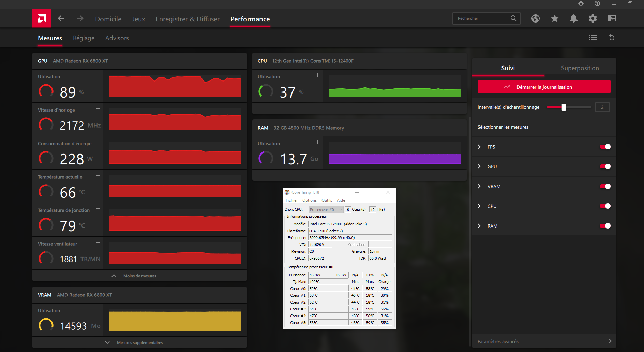
Task: Toggle CPU metric switch
Action: click(605, 206)
